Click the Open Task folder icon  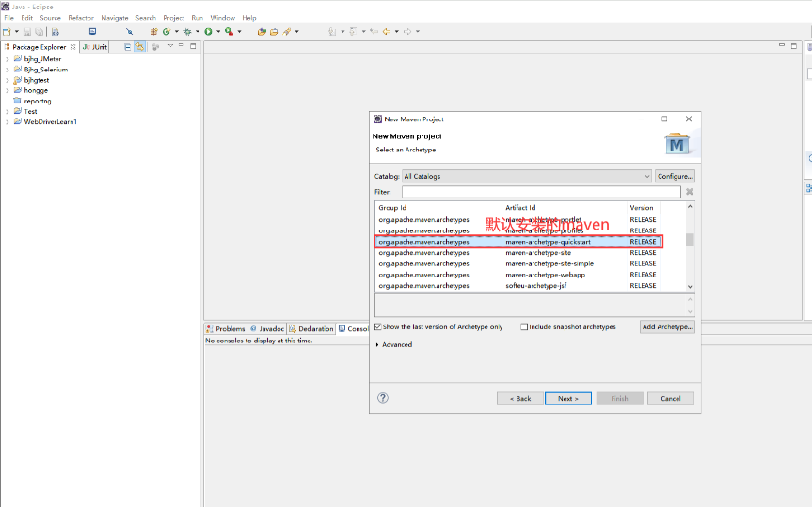(x=274, y=32)
